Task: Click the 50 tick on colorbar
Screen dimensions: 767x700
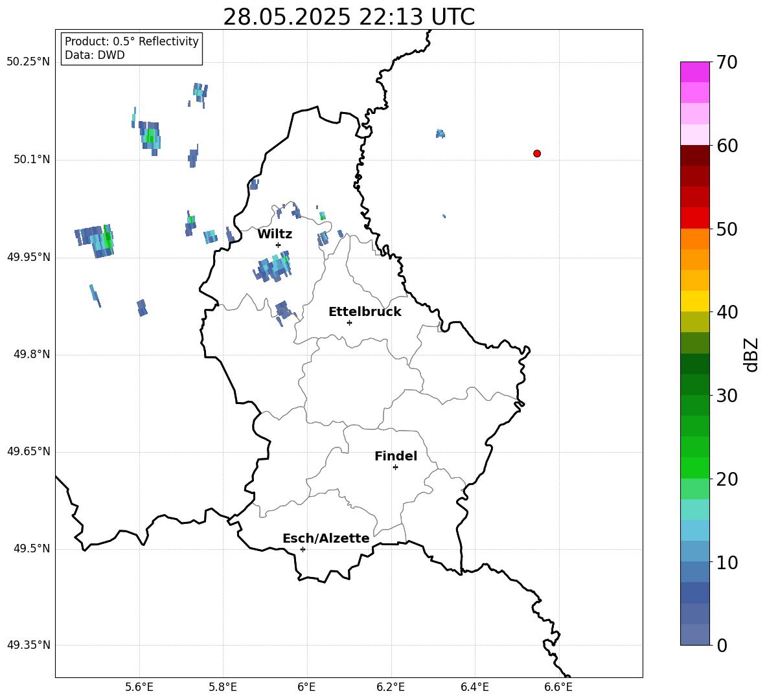Action: pos(727,229)
